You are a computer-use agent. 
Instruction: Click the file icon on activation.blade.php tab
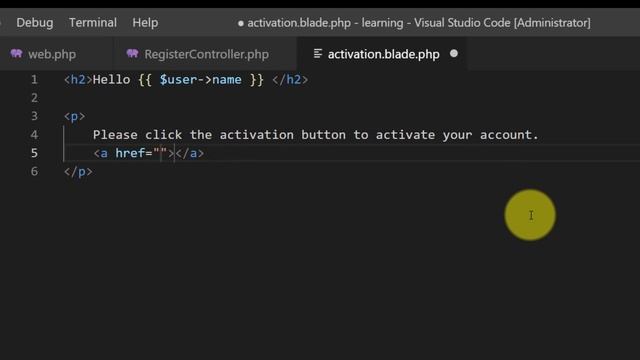[x=318, y=53]
